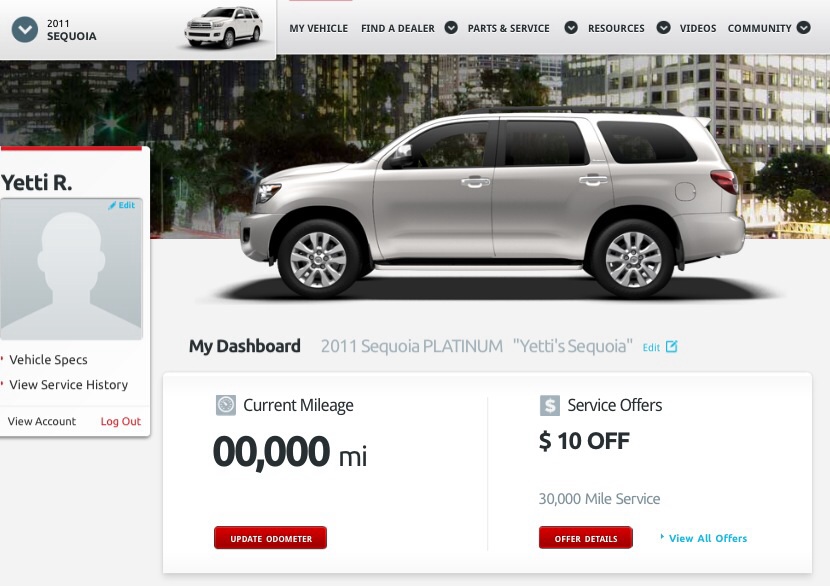The width and height of the screenshot is (830, 586).
Task: Click the dollar sign Service Offers icon
Action: (549, 405)
